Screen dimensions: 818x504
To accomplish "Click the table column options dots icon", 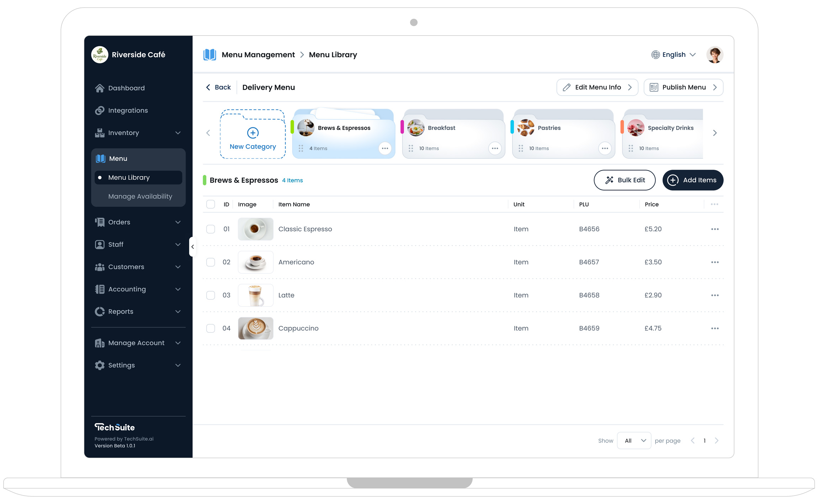I will pyautogui.click(x=715, y=204).
